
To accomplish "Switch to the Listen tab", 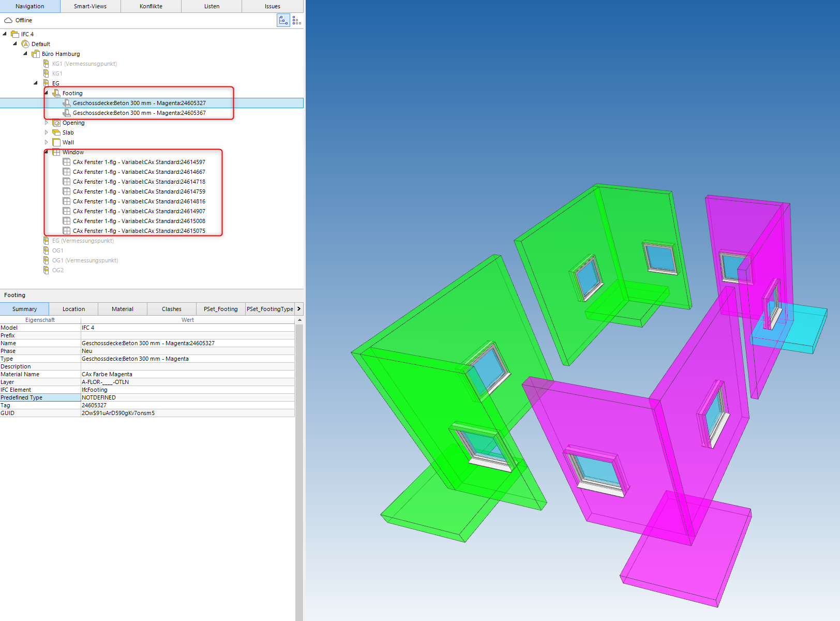I will coord(212,6).
